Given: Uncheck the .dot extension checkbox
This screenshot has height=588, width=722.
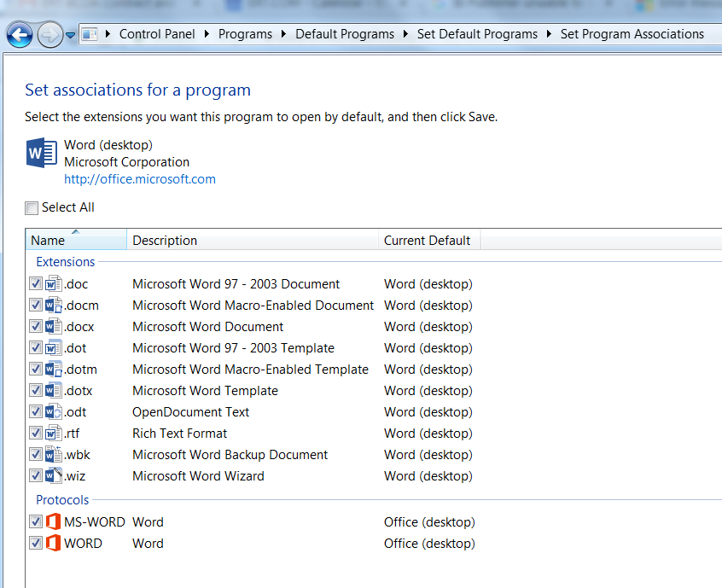Looking at the screenshot, I should pos(36,347).
